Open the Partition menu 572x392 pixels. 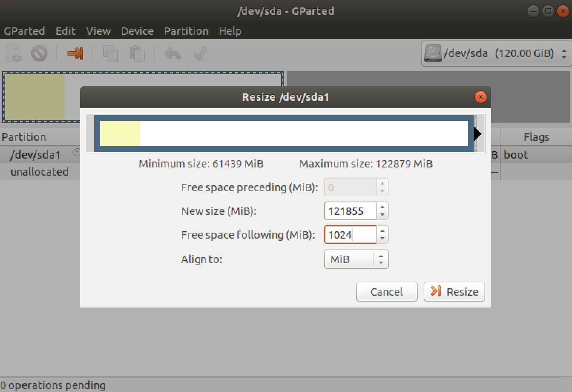[186, 31]
